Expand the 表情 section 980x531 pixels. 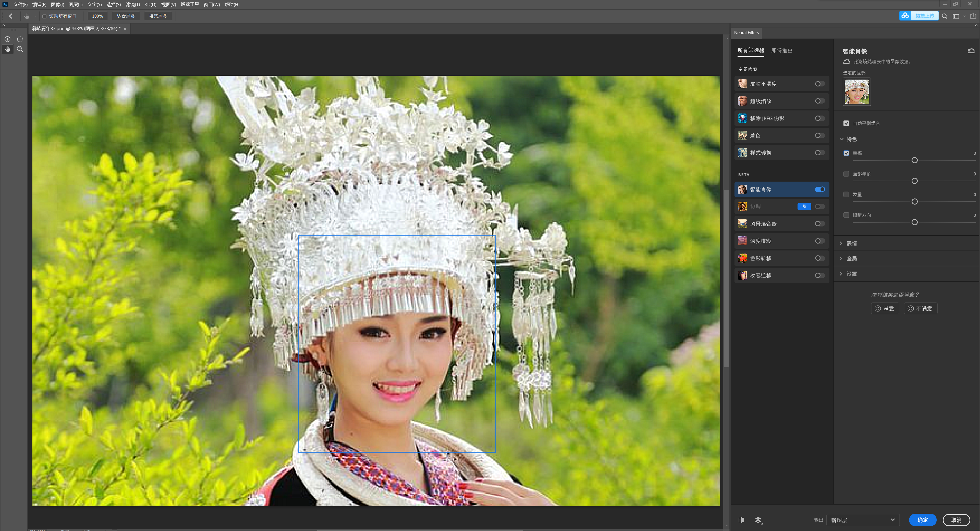(841, 243)
